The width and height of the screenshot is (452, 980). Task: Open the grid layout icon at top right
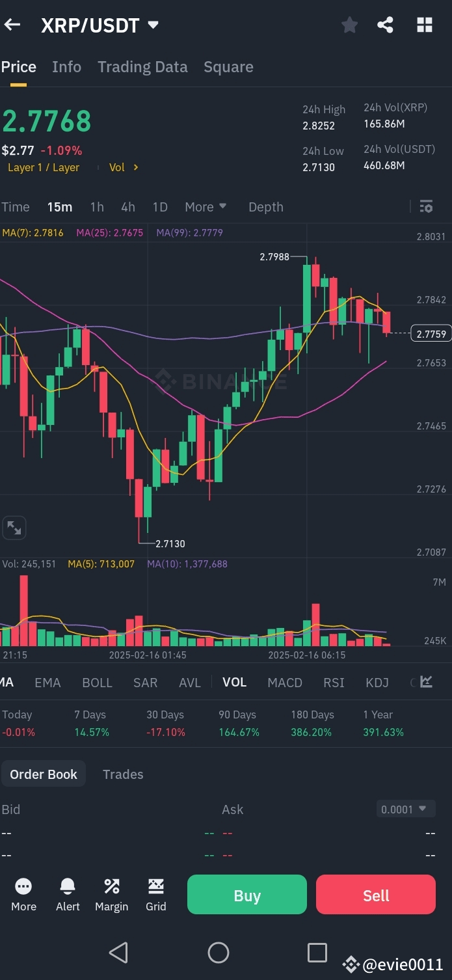(x=424, y=24)
